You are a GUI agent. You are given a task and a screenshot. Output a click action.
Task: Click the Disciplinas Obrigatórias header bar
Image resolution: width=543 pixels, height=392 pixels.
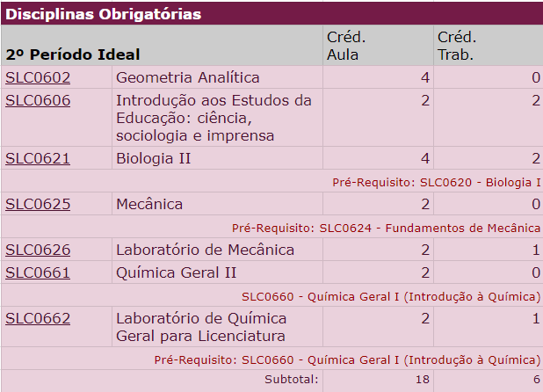click(x=271, y=14)
